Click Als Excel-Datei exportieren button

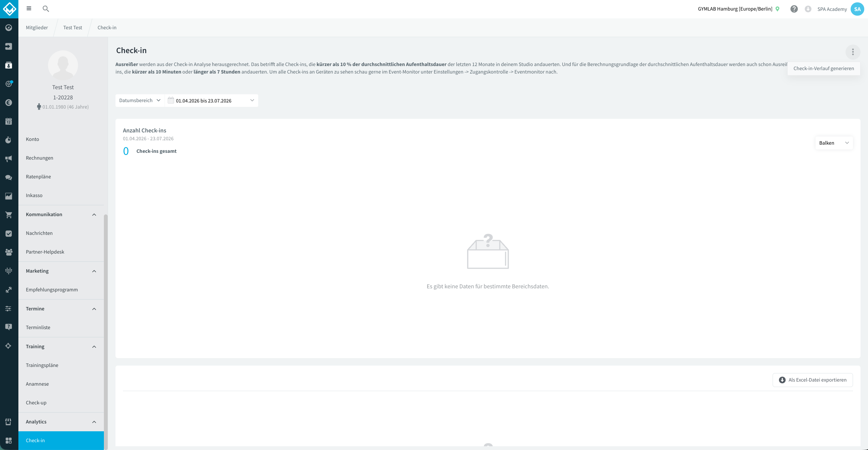tap(812, 380)
